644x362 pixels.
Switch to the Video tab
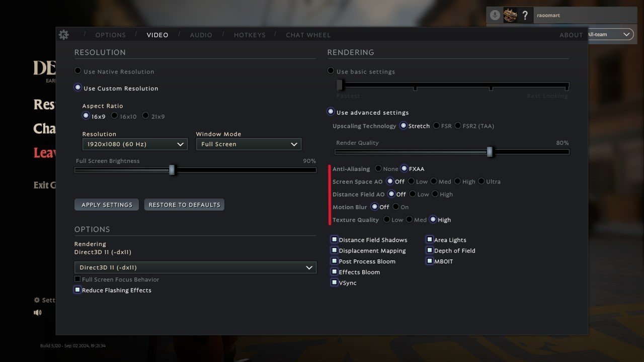[x=157, y=35]
